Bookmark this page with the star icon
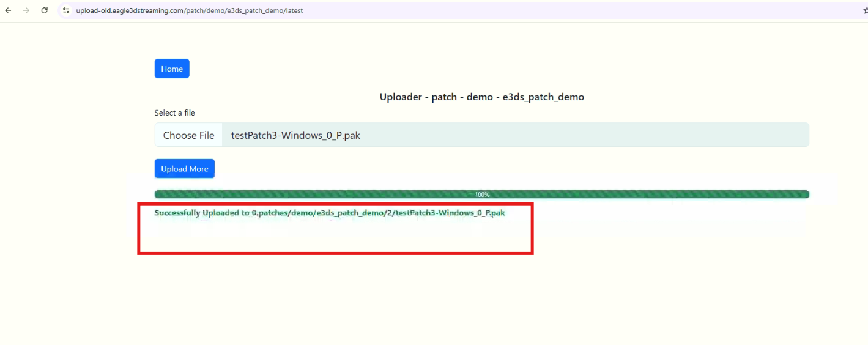The width and height of the screenshot is (868, 345). pyautogui.click(x=864, y=10)
